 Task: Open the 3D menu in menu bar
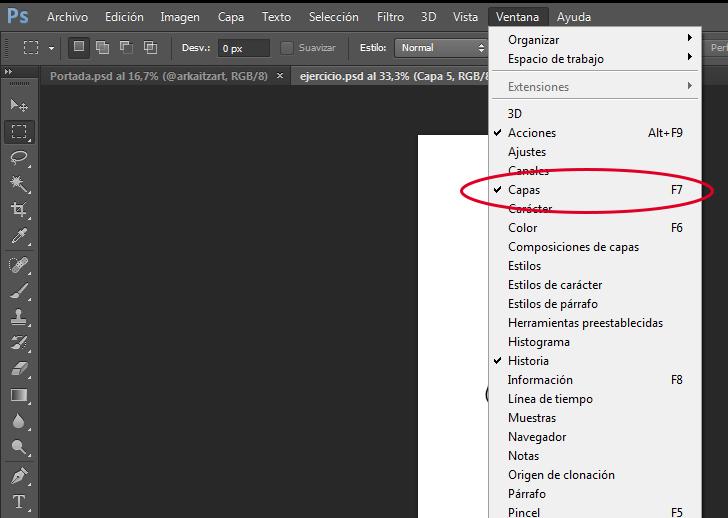pos(428,17)
